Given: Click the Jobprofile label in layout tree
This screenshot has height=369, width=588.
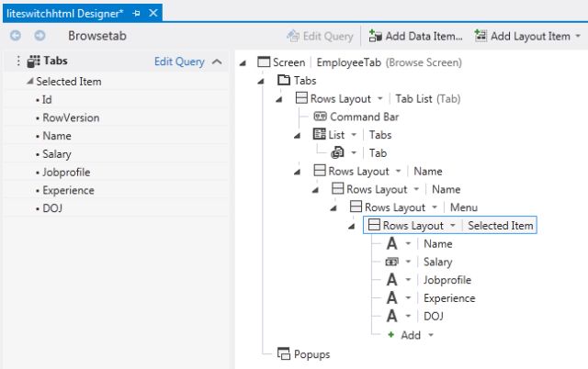Looking at the screenshot, I should pyautogui.click(x=447, y=280).
